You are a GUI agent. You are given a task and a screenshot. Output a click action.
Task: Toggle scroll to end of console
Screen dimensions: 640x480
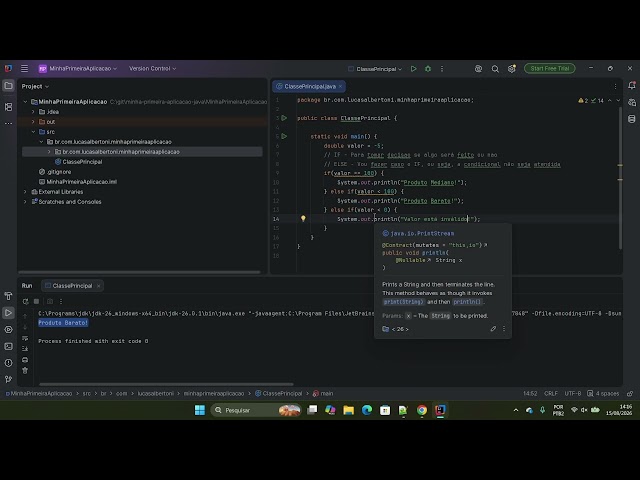[25, 349]
